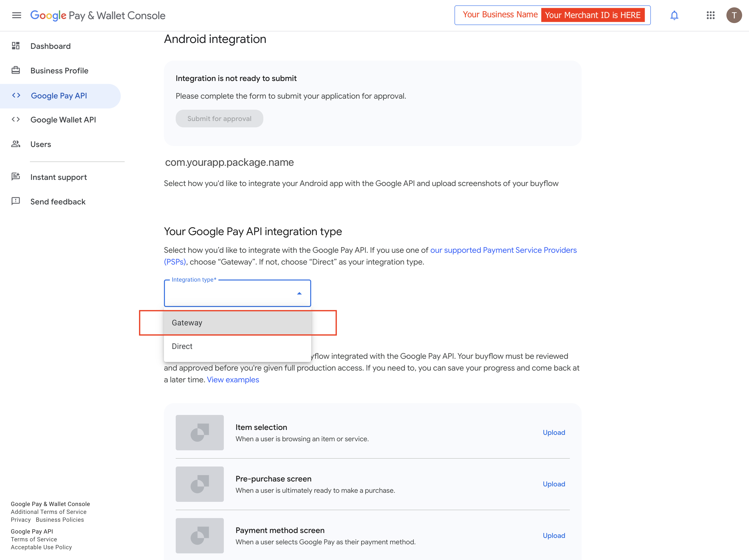This screenshot has width=749, height=560.
Task: Open the hamburger main menu
Action: 16,15
